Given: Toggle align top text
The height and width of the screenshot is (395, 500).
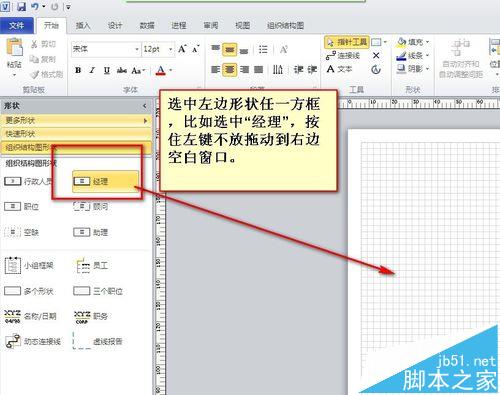Looking at the screenshot, I should [215, 49].
